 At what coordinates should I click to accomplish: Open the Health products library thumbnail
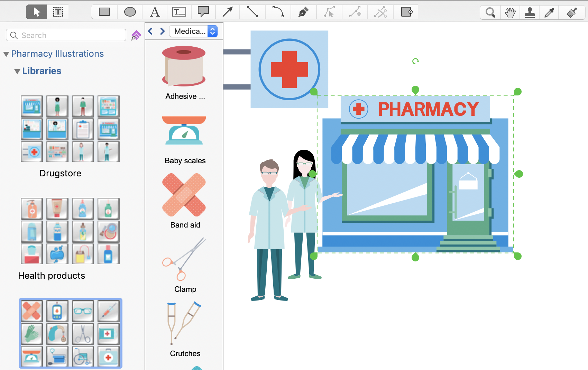click(x=70, y=231)
